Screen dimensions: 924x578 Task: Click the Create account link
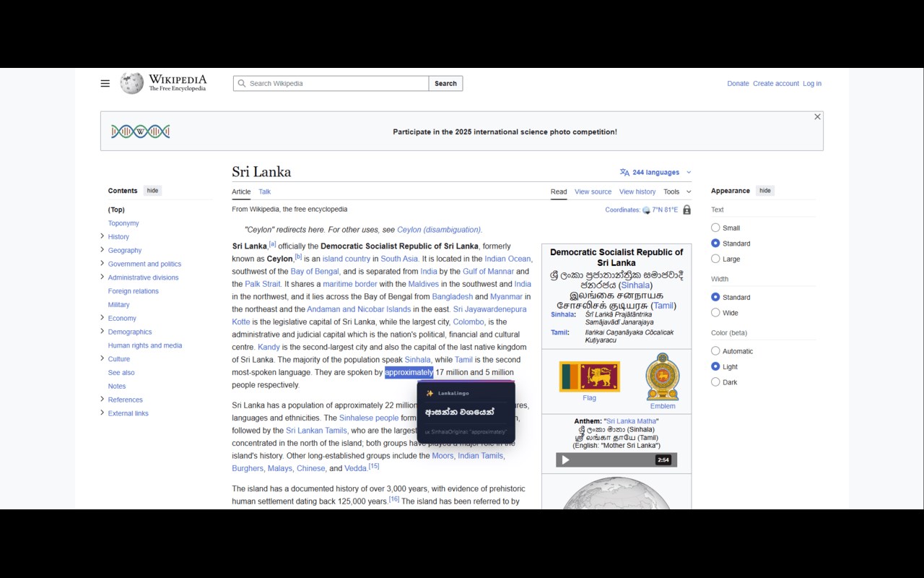coord(776,84)
